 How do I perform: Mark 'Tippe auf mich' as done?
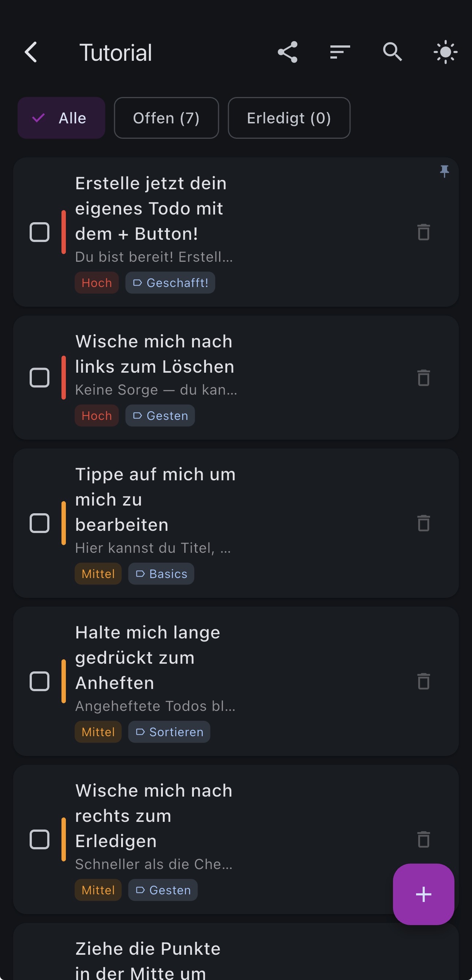point(40,523)
